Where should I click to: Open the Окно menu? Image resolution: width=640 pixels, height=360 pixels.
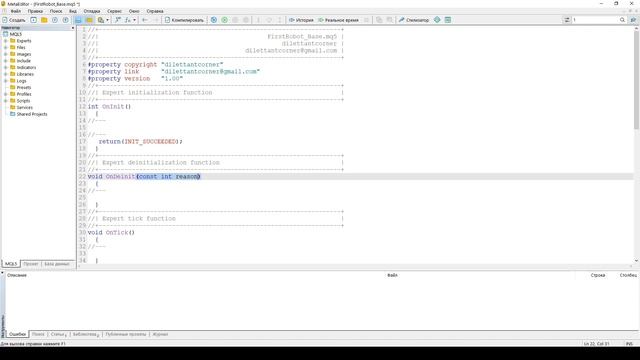point(134,11)
